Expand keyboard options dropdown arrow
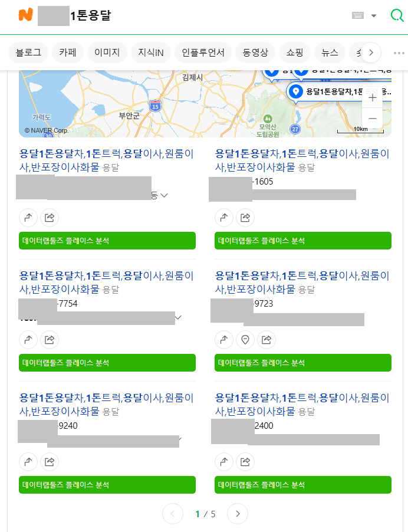The height and width of the screenshot is (532, 408). [x=374, y=16]
